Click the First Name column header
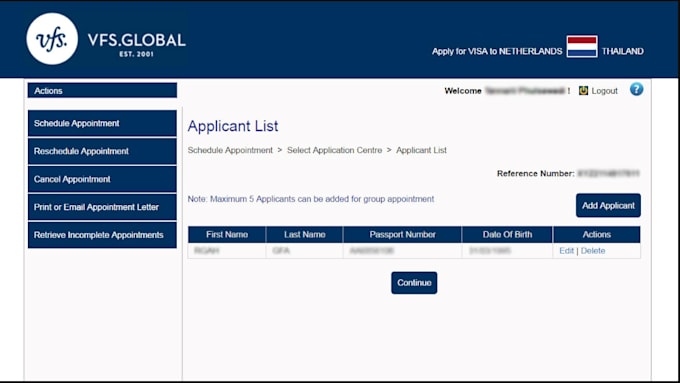This screenshot has height=383, width=680. click(x=227, y=234)
